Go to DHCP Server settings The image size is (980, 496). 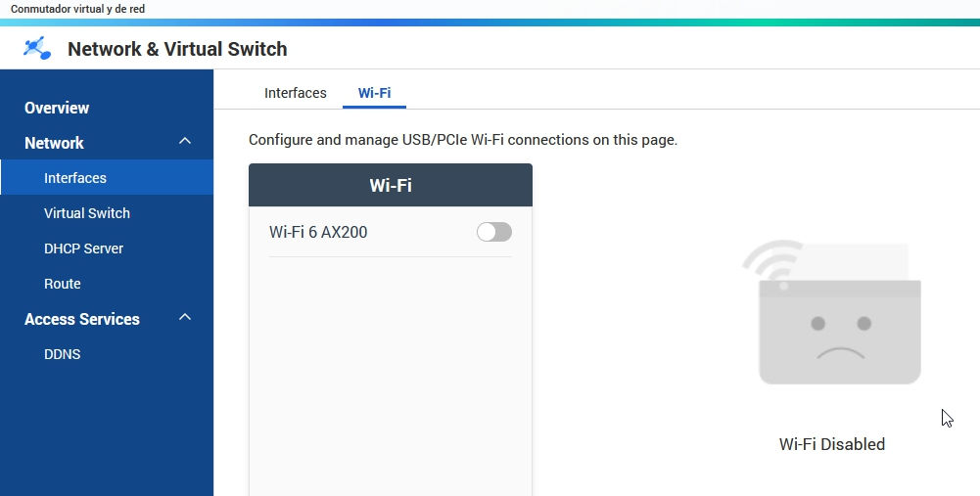pos(83,248)
